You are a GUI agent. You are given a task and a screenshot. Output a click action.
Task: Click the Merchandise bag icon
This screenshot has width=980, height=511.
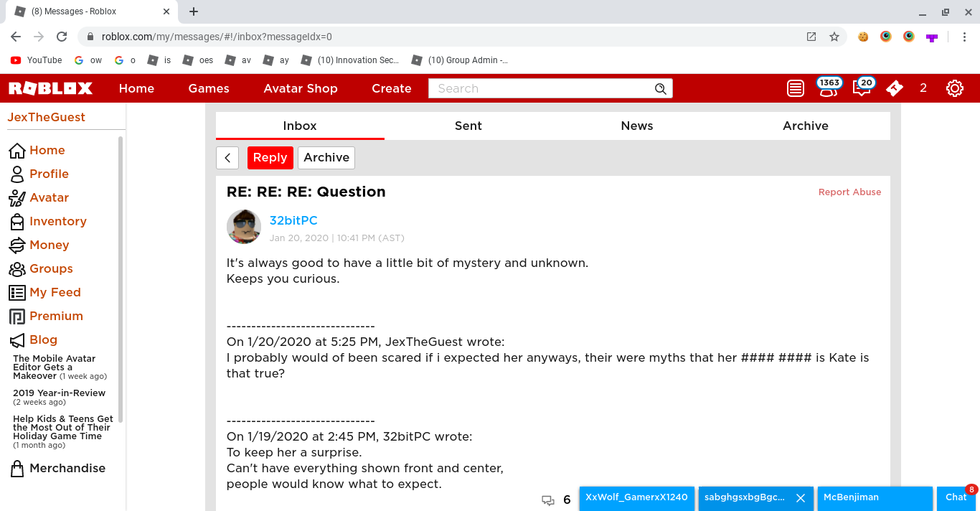pyautogui.click(x=17, y=469)
